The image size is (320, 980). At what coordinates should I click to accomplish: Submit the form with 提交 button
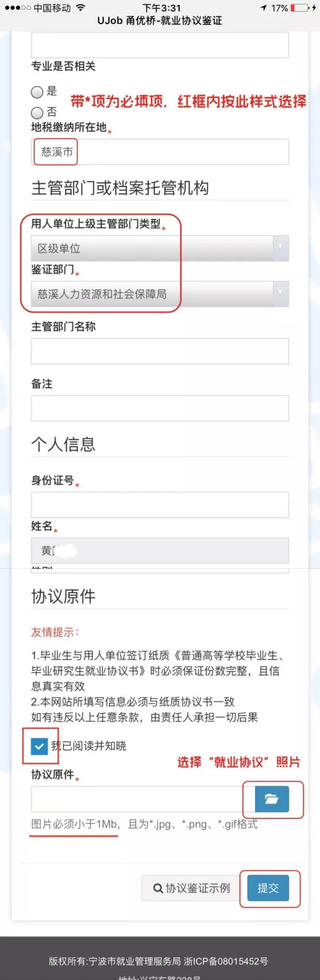pos(268,888)
